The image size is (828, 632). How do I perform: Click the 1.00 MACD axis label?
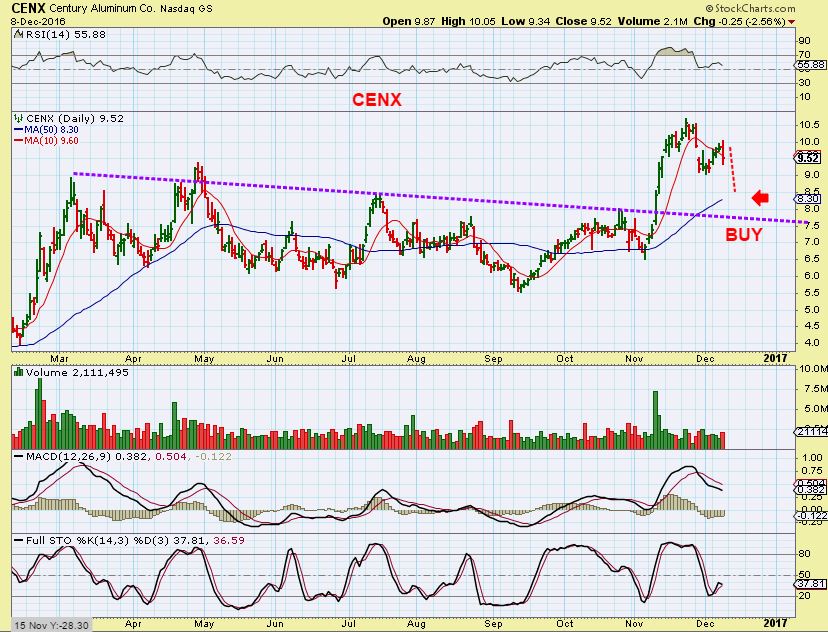point(811,458)
